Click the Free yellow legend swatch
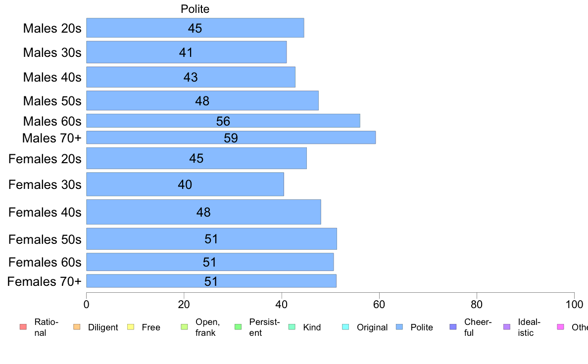 (x=131, y=327)
